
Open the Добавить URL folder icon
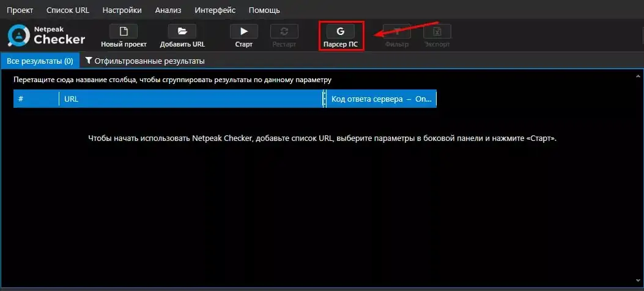(x=182, y=32)
